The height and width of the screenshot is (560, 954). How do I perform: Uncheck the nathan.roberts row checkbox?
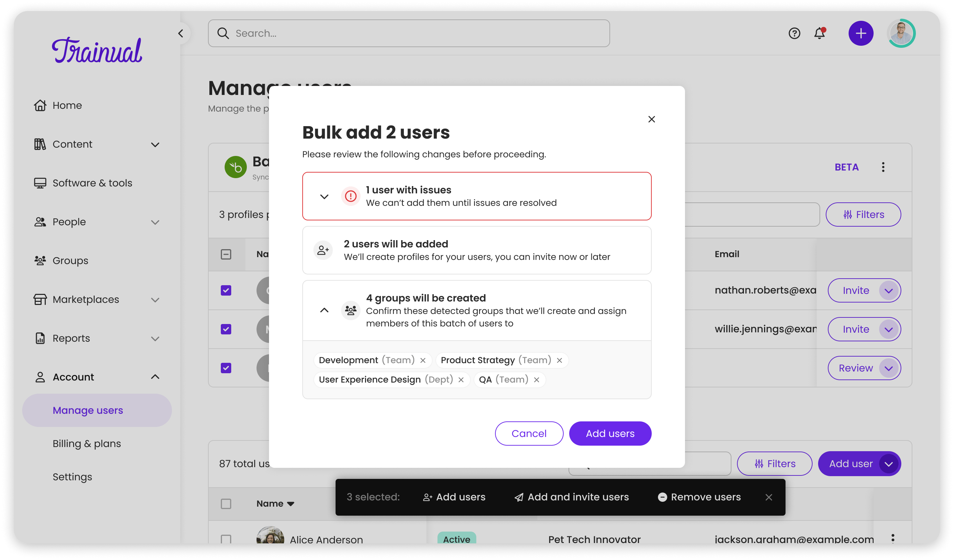pos(226,290)
